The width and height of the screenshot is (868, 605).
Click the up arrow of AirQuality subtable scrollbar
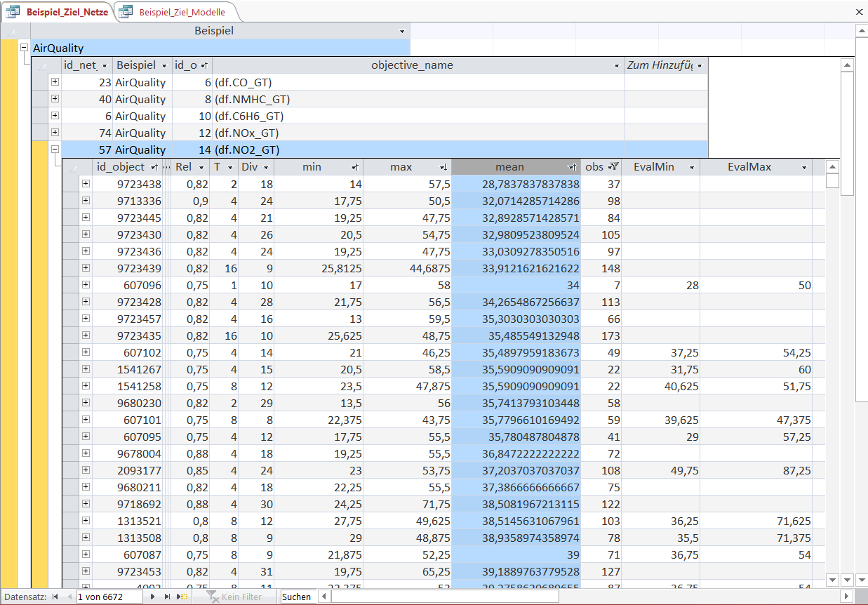(x=847, y=65)
